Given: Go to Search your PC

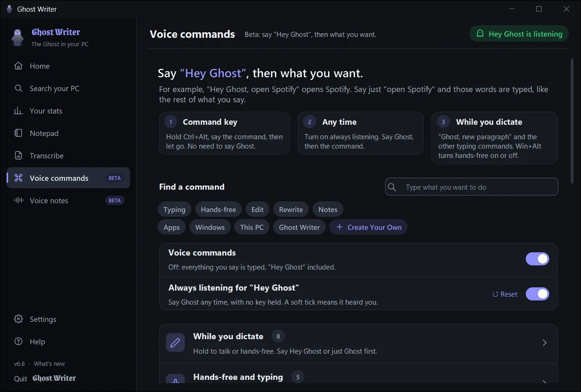Looking at the screenshot, I should (68, 88).
